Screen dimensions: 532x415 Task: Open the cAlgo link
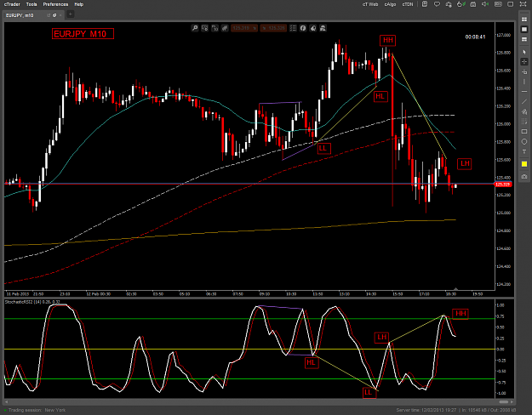[x=390, y=4]
